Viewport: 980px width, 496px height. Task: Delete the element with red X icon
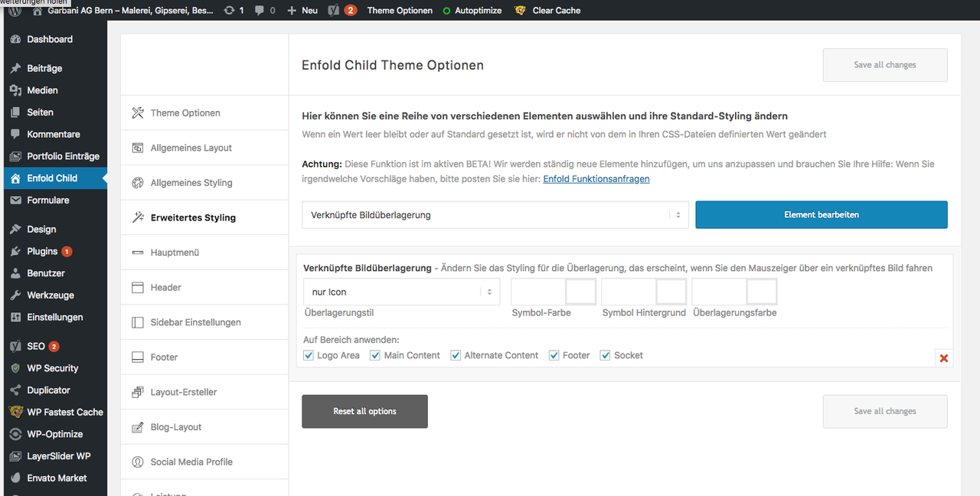click(944, 358)
